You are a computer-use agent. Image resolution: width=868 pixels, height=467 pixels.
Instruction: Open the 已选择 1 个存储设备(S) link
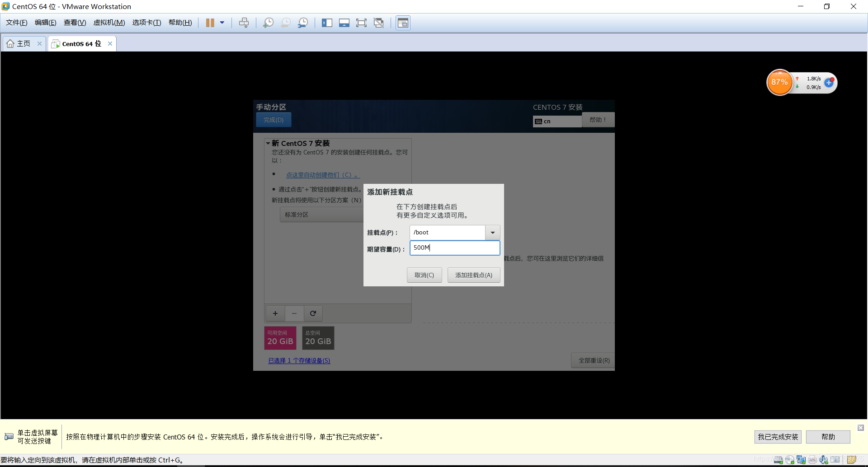point(299,360)
